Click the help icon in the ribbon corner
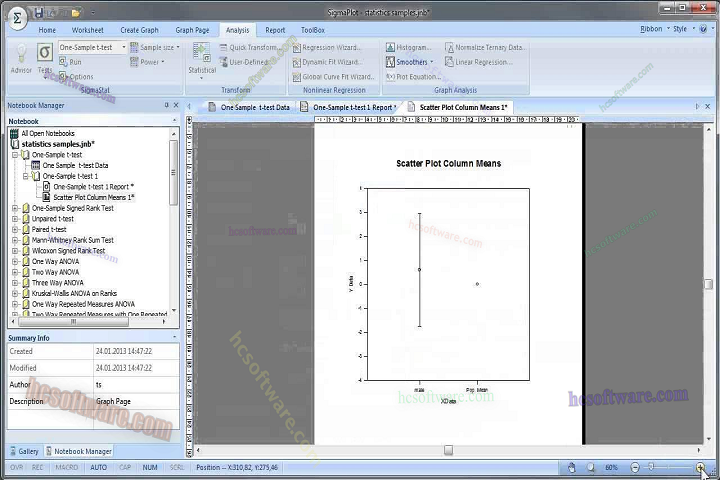The image size is (720, 480). point(703,29)
